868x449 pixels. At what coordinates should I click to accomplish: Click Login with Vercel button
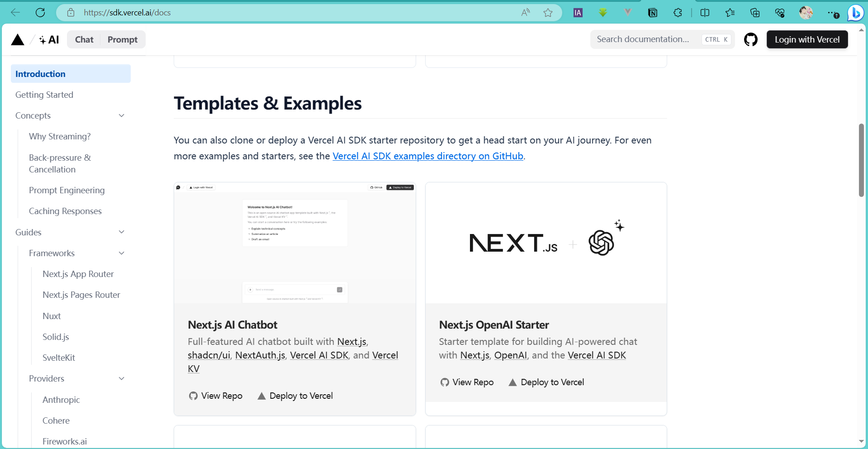click(x=807, y=40)
